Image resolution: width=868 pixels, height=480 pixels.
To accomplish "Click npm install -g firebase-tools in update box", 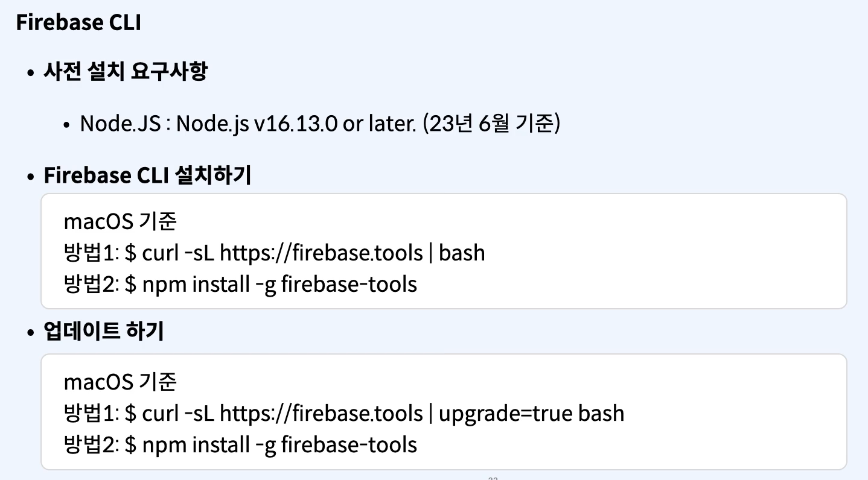I will pyautogui.click(x=280, y=445).
